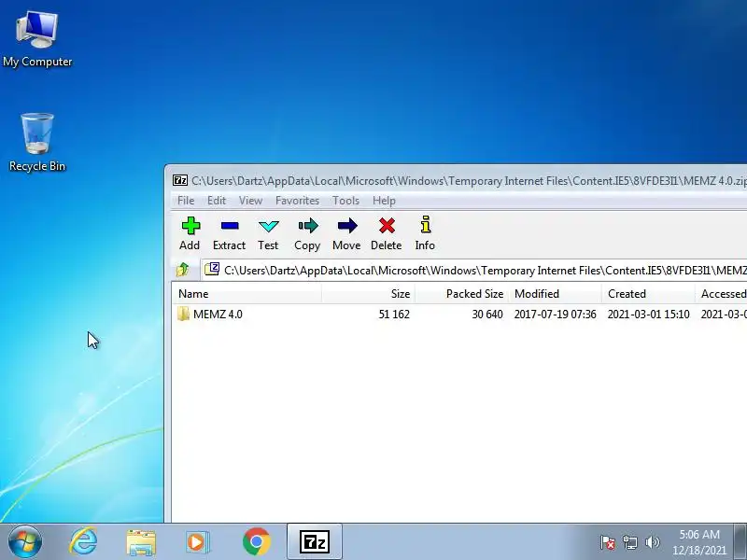The height and width of the screenshot is (560, 747).
Task: Open the volume speaker icon
Action: (652, 542)
